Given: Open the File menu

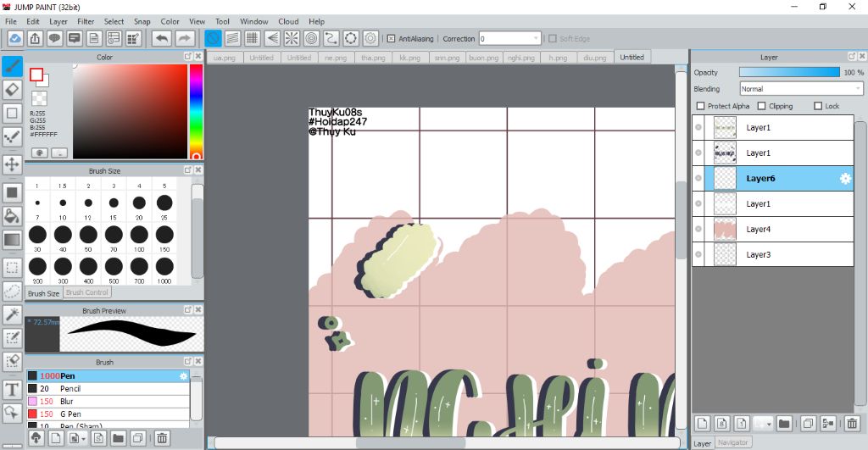Looking at the screenshot, I should pos(11,21).
